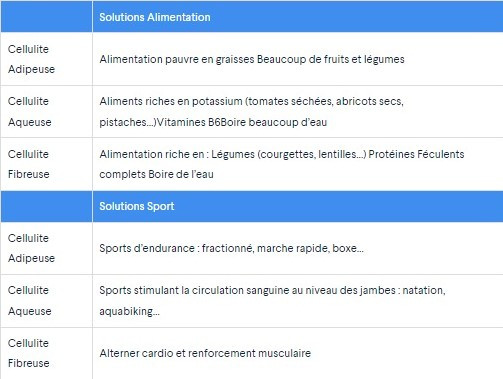The width and height of the screenshot is (503, 379).
Task: Select Cellulite Fibreuse label under Solutions Alimentation
Action: (29, 164)
